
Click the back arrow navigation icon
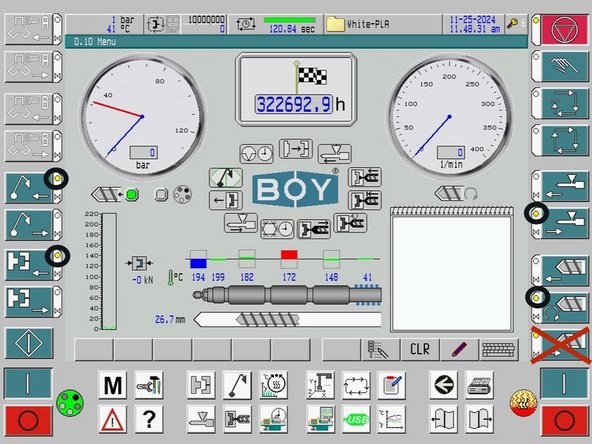443,385
